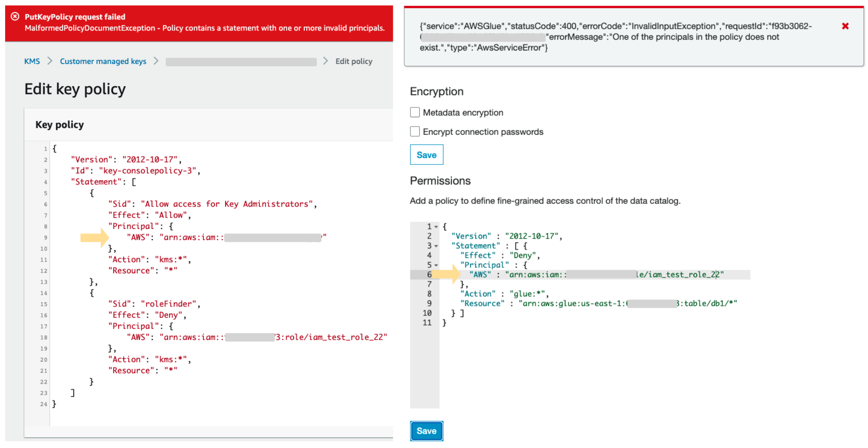This screenshot has height=448, width=868.
Task: Click Save button below Permissions policy editor
Action: pyautogui.click(x=426, y=431)
